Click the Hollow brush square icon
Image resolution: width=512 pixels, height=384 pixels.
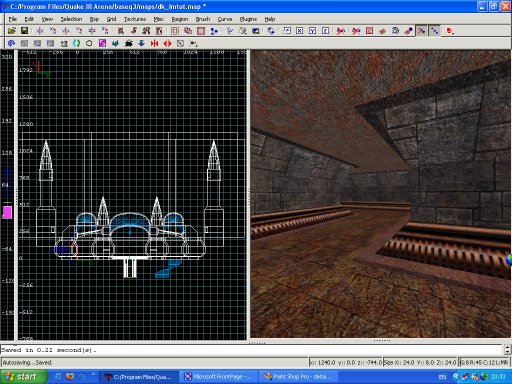click(x=201, y=31)
